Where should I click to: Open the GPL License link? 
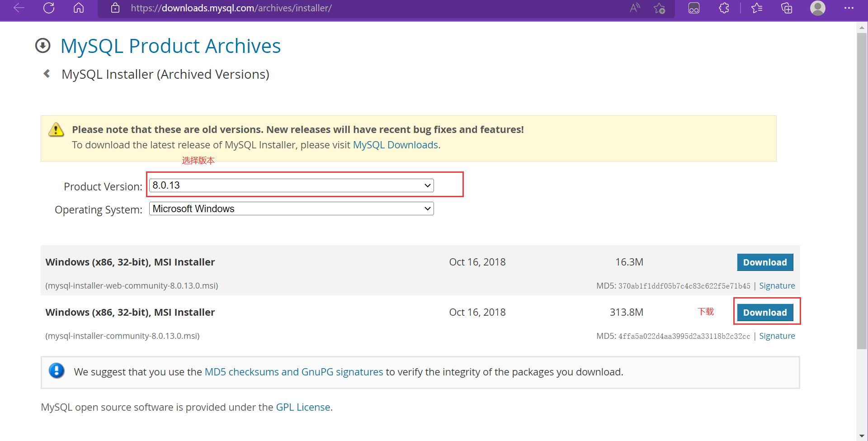[303, 407]
